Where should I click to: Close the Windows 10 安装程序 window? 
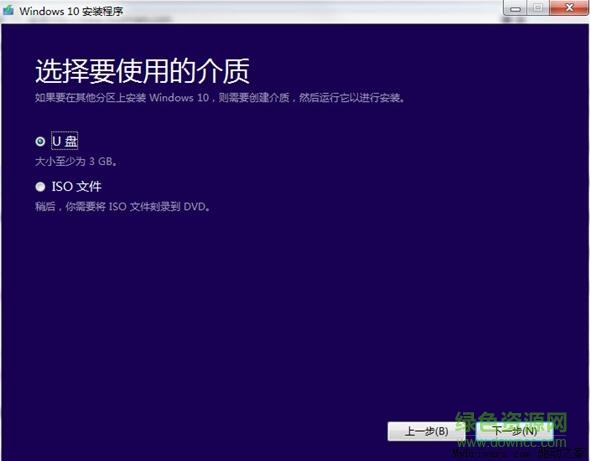pyautogui.click(x=569, y=8)
